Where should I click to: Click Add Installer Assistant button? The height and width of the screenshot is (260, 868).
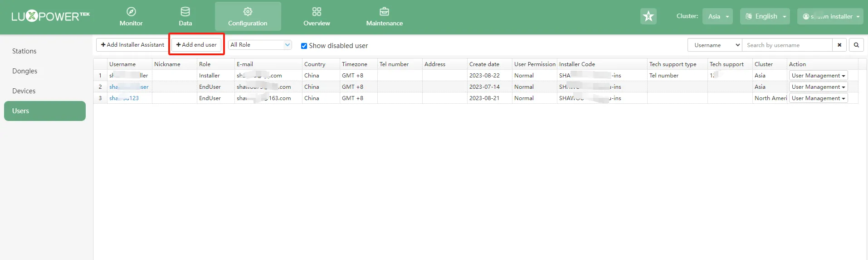(x=132, y=45)
